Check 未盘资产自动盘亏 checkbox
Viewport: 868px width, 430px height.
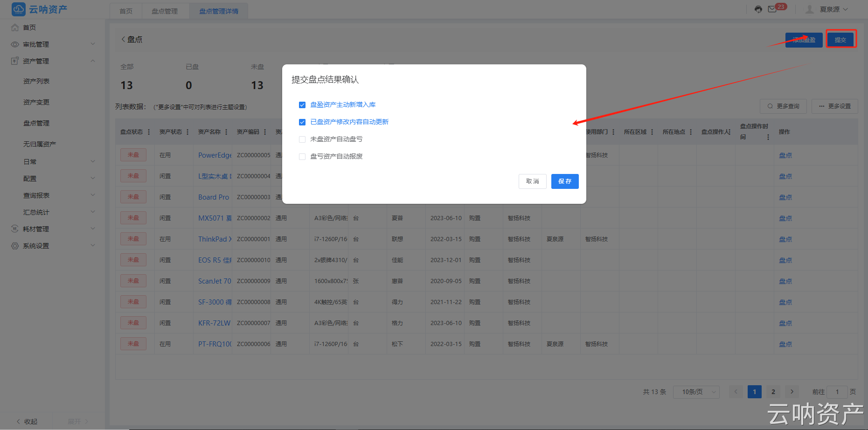(302, 139)
